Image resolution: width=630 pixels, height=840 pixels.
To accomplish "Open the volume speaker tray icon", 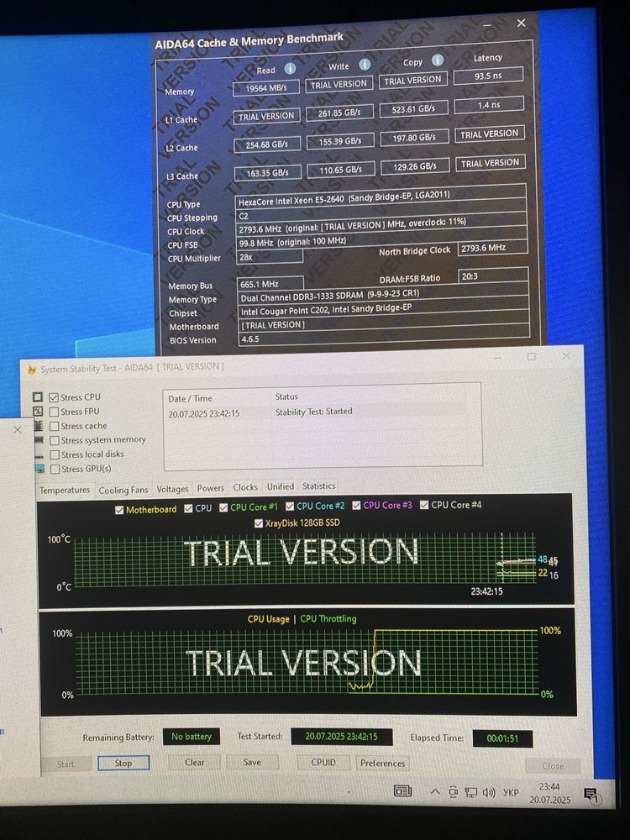I will click(489, 792).
